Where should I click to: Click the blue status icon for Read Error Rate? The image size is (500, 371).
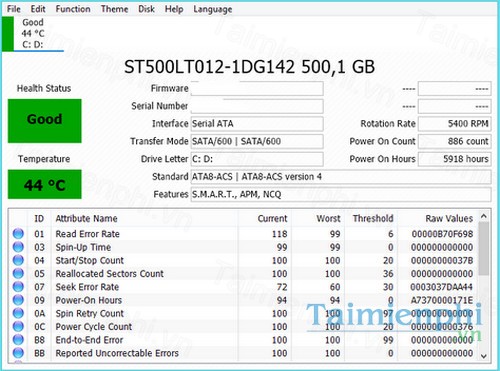[18, 234]
